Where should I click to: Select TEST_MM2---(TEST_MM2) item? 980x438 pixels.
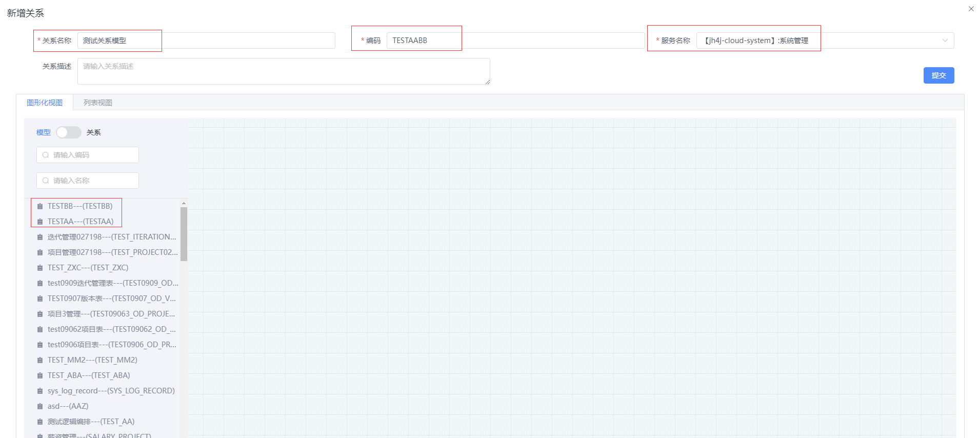click(x=92, y=360)
